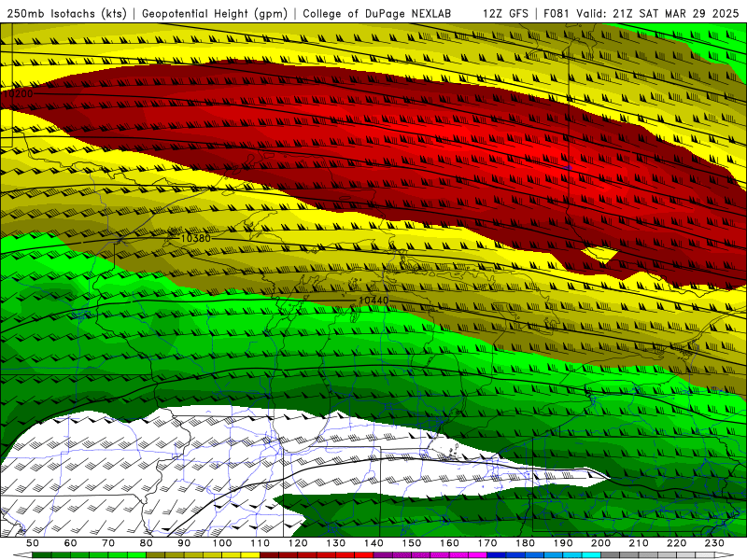Click the 60 tick label on the color scale

tap(71, 543)
